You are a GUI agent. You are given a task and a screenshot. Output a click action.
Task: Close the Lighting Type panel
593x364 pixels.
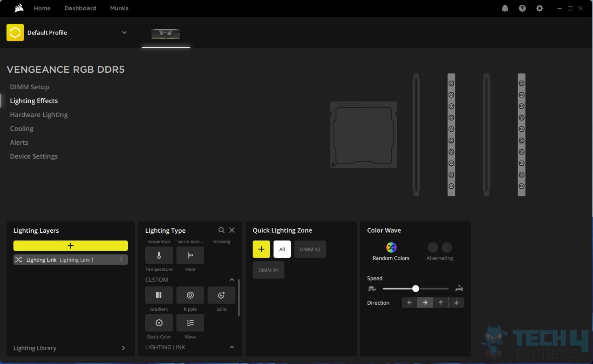pos(232,230)
